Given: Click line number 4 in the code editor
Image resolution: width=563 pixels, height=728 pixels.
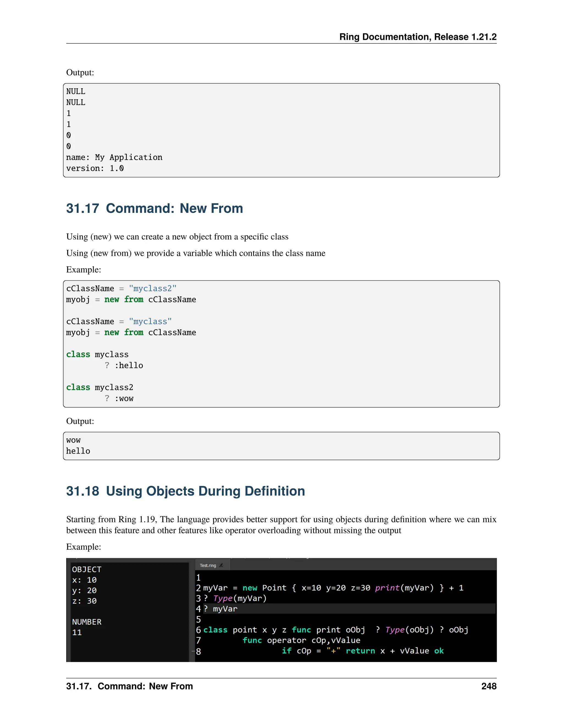Looking at the screenshot, I should tap(198, 609).
